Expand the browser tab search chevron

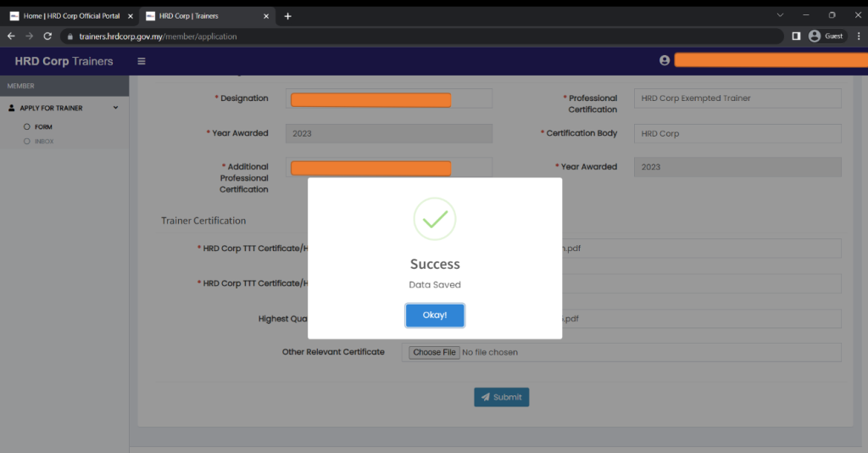pos(780,15)
